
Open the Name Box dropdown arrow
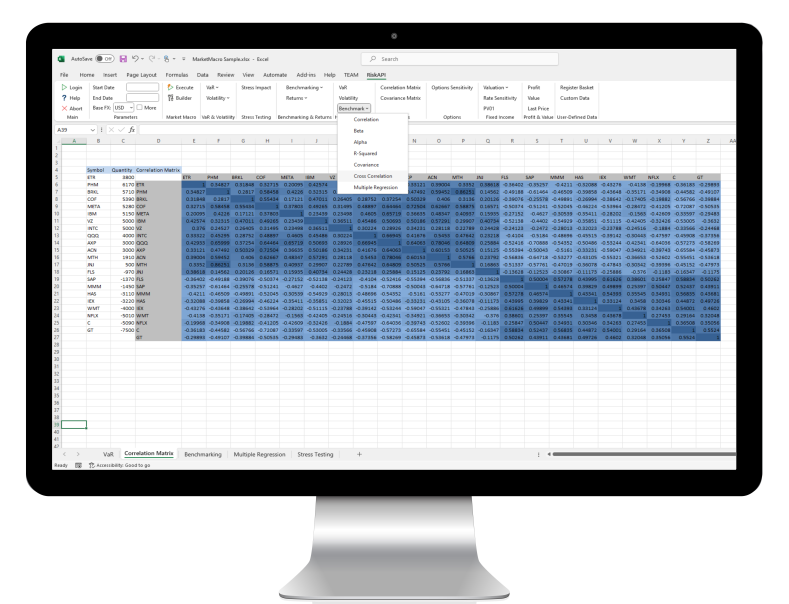(93, 130)
